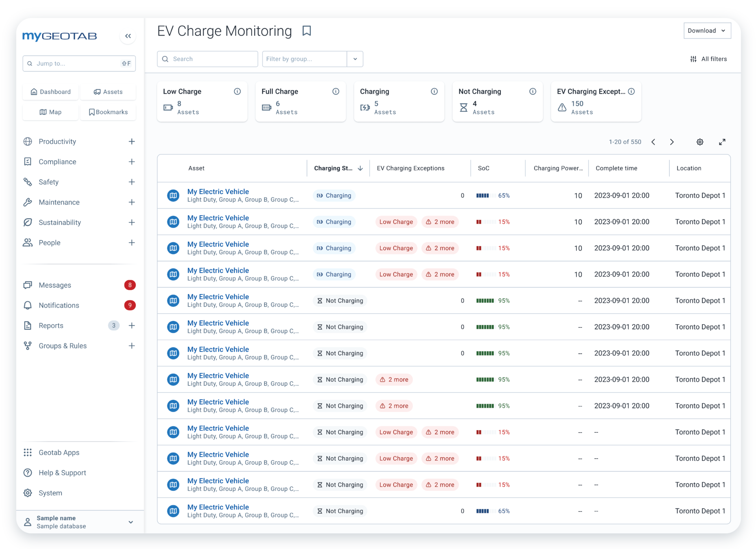Click first row's vehicle map icon
The height and width of the screenshot is (549, 756).
tap(173, 195)
